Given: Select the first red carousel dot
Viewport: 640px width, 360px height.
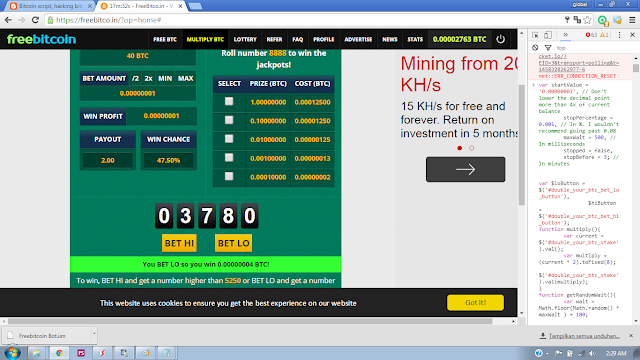Looking at the screenshot, I should tap(460, 148).
